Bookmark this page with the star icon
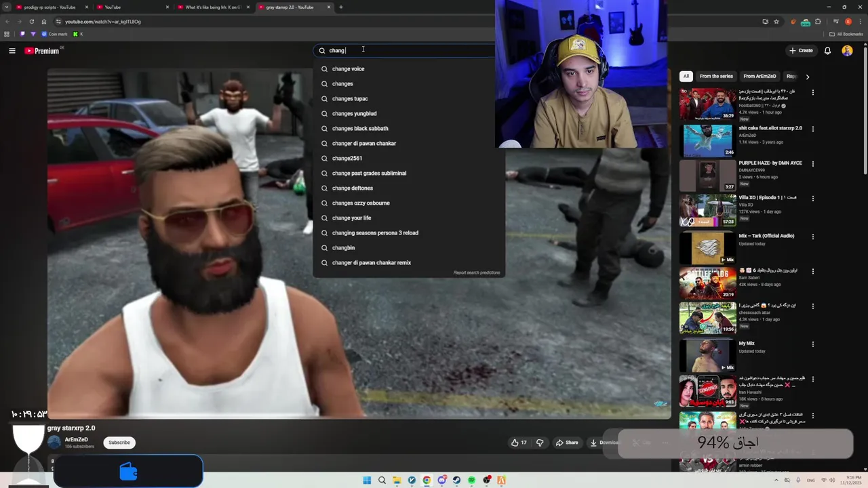 pos(776,22)
